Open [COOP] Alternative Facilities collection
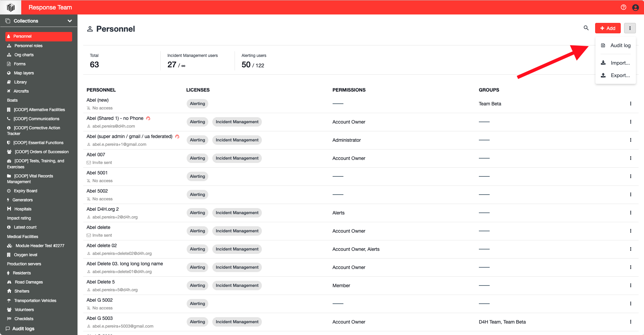Image resolution: width=644 pixels, height=335 pixels. pyautogui.click(x=39, y=110)
